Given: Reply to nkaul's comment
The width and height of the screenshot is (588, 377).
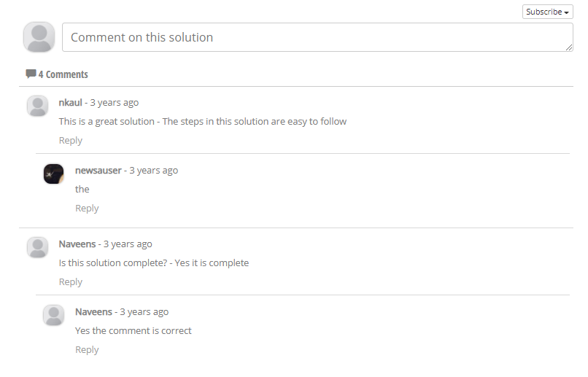Looking at the screenshot, I should [71, 140].
